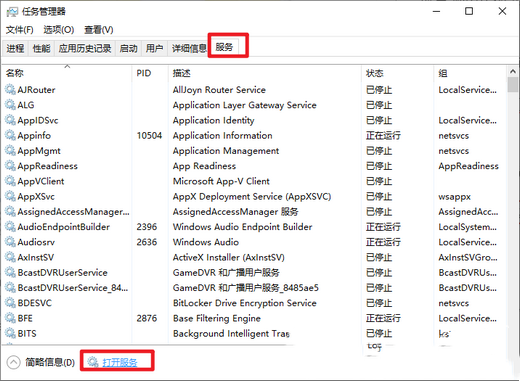Click netsvcs group in BDESVC row
Viewport: 520px width, 381px height.
tap(454, 303)
